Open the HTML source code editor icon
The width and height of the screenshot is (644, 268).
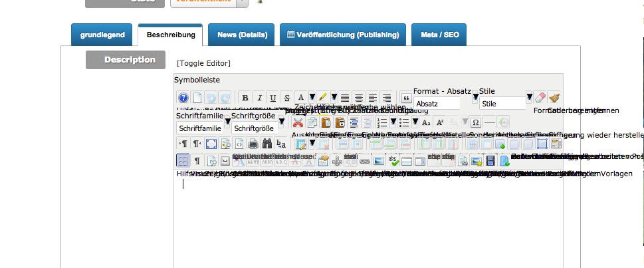[239, 144]
